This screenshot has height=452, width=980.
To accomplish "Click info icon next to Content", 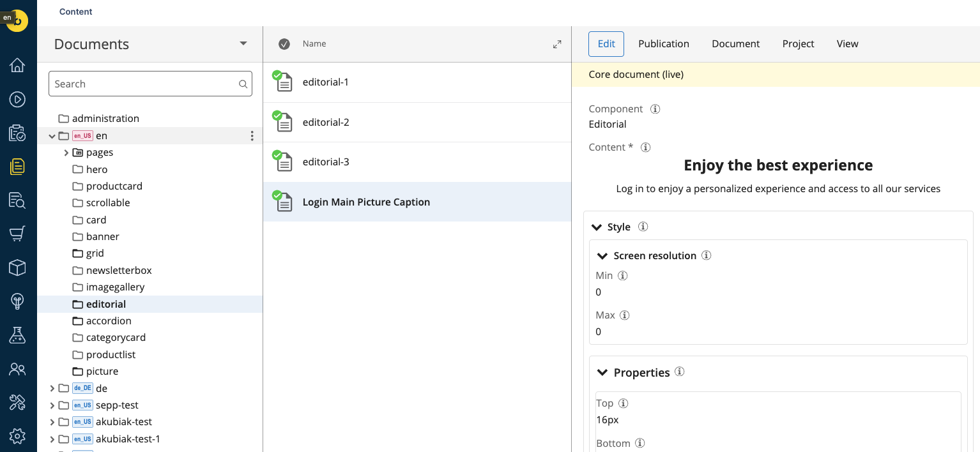I will tap(646, 147).
